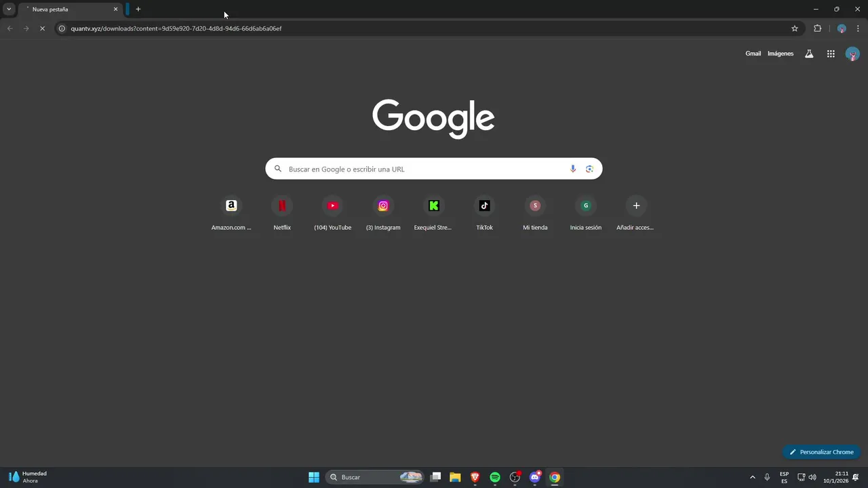
Task: Click the Personalizar Chrome button
Action: [x=821, y=452]
